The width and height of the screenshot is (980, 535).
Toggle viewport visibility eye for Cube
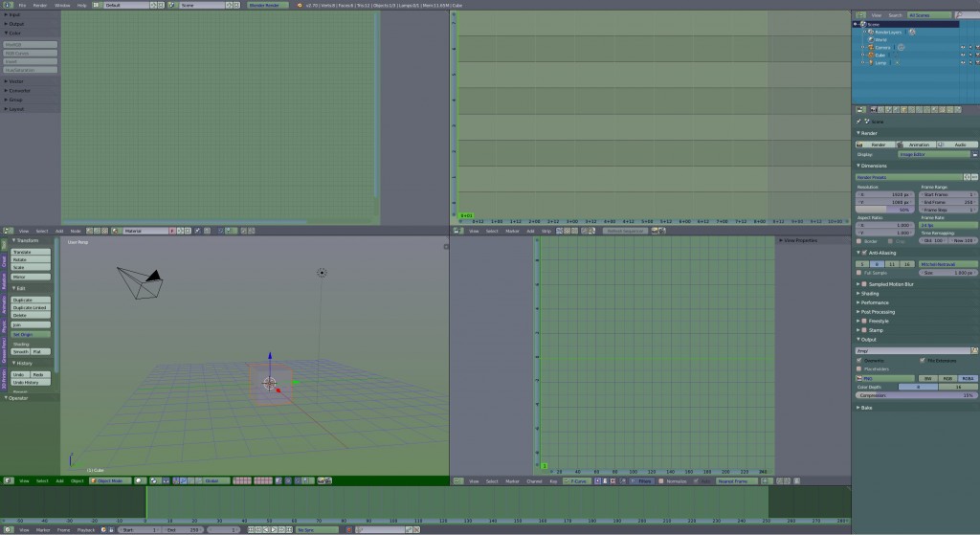coord(963,55)
